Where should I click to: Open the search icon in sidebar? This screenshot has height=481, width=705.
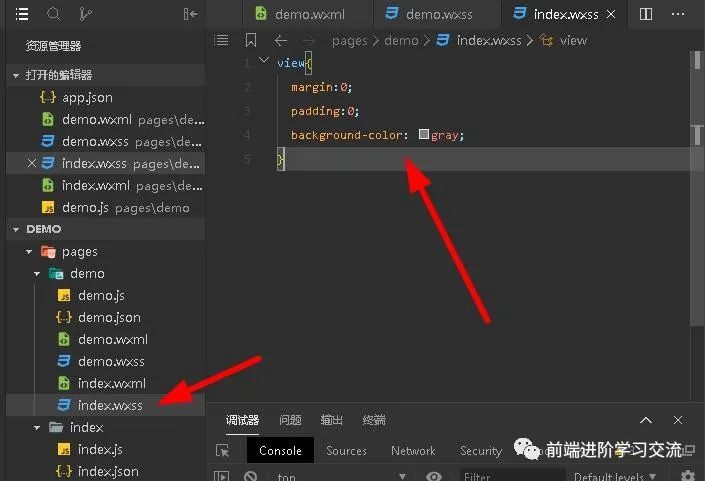pyautogui.click(x=54, y=14)
